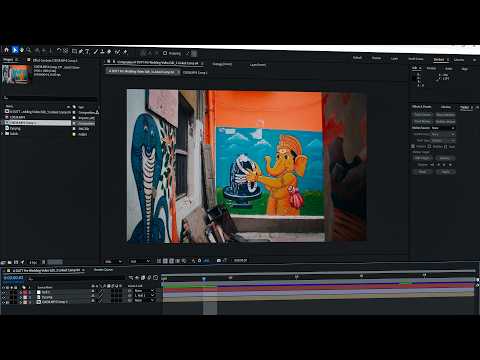
Task: Create a new folder in Project panel
Action: pos(10,262)
